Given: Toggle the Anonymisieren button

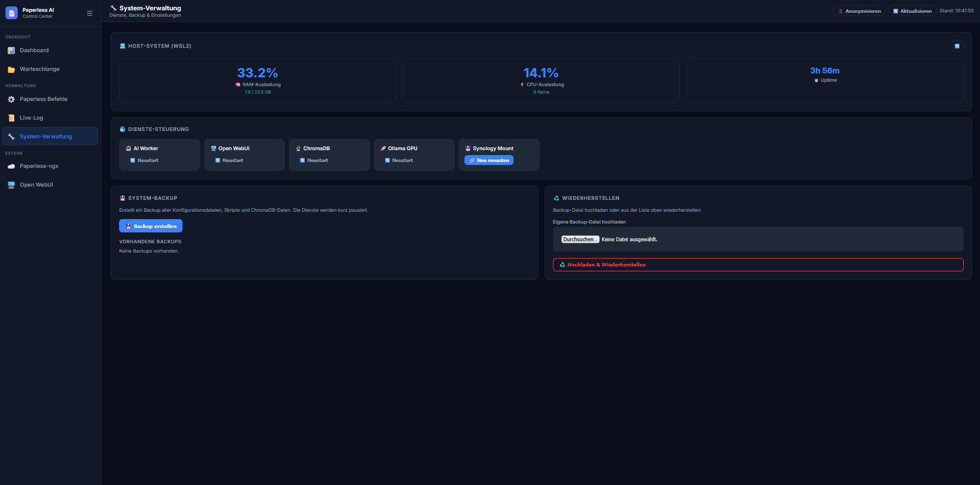Looking at the screenshot, I should point(858,11).
